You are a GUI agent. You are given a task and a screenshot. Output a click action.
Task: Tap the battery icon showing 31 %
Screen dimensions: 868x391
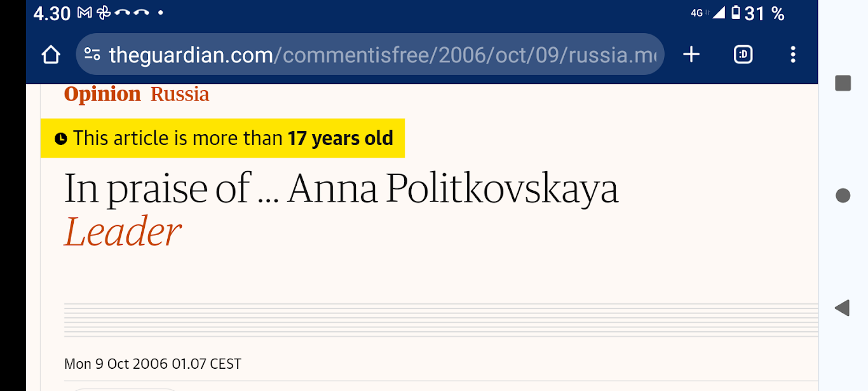pyautogui.click(x=736, y=13)
